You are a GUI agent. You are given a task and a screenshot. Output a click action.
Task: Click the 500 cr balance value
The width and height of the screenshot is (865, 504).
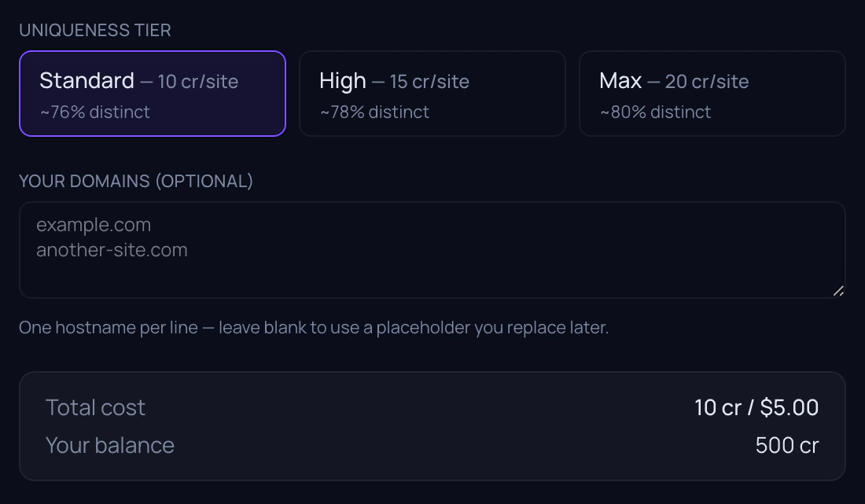(787, 445)
